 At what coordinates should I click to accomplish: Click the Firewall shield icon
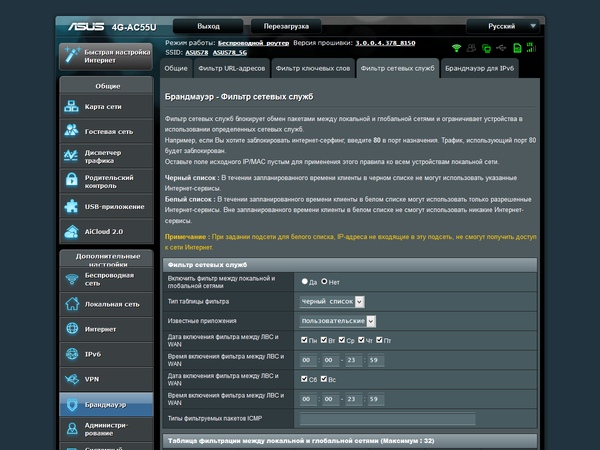pos(72,404)
